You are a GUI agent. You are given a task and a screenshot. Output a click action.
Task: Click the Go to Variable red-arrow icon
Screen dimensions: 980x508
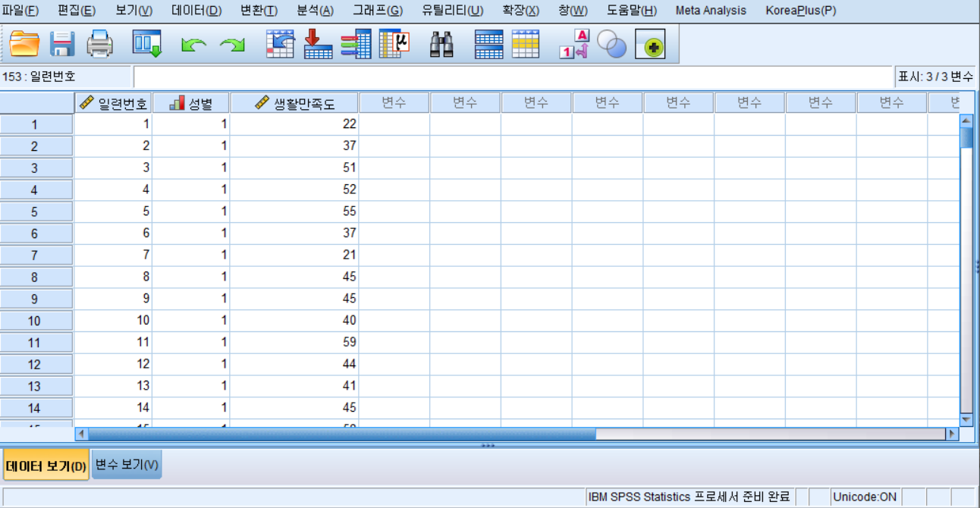318,44
